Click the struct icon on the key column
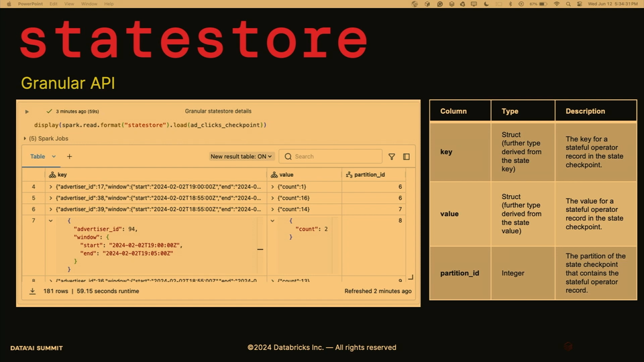This screenshot has height=362, width=644. pyautogui.click(x=52, y=174)
